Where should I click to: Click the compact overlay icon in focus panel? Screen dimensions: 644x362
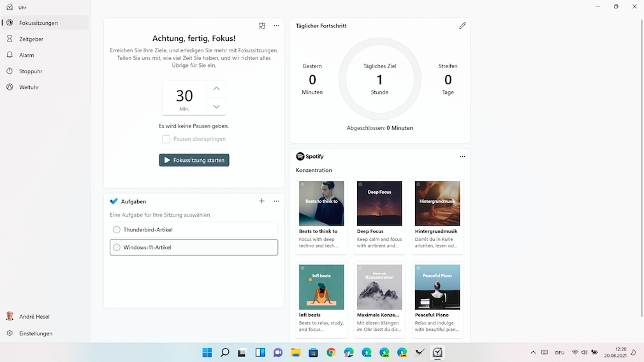261,25
